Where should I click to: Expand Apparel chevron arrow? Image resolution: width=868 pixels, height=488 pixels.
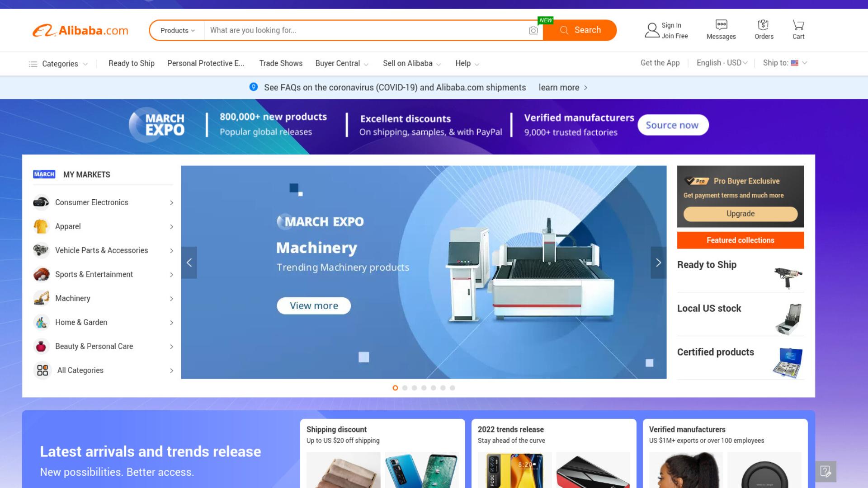(171, 227)
